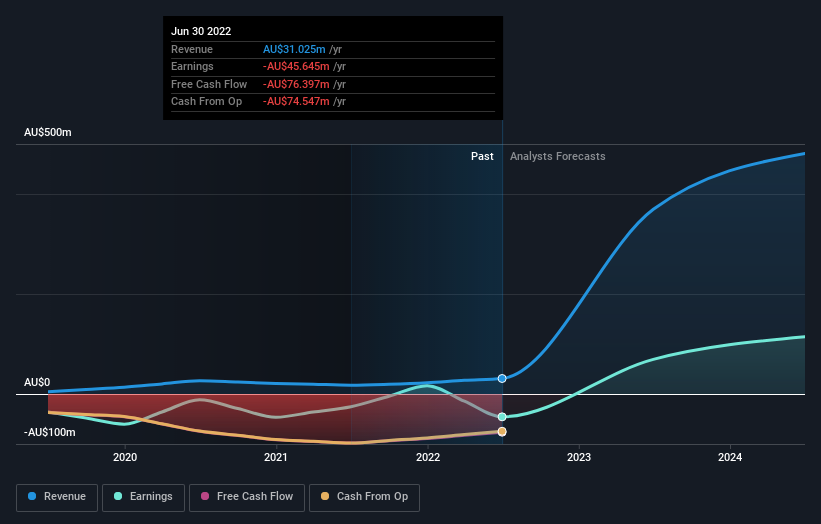This screenshot has height=524, width=821.
Task: Toggle the Free Cash Flow legend button
Action: point(247,497)
